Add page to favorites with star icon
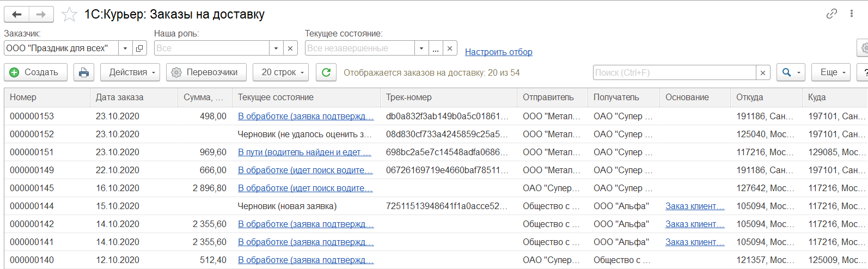Screen dimensions: 868x269 69,15
